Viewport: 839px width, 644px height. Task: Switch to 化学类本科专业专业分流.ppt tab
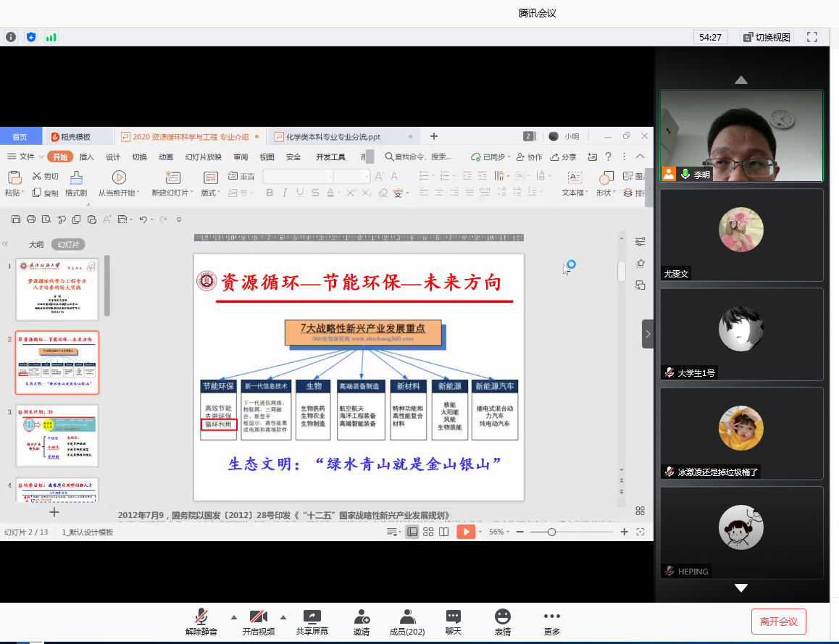pos(333,136)
